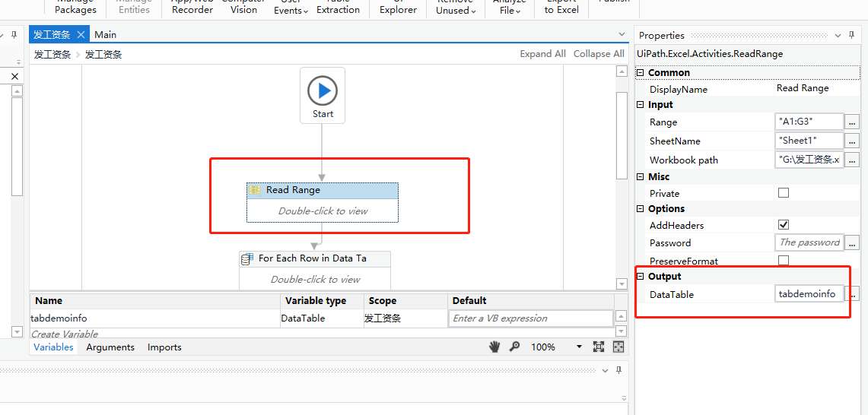Select the Read Range activity title
Screen dimensions: 868x415
(x=294, y=190)
